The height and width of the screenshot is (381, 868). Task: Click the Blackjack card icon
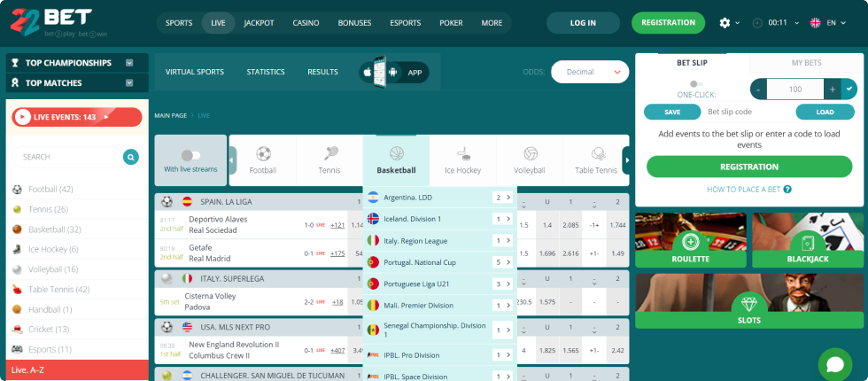point(807,243)
